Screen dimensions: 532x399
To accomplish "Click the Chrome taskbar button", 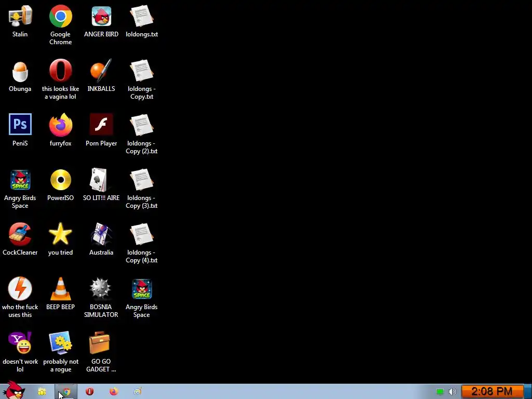I will click(x=66, y=392).
